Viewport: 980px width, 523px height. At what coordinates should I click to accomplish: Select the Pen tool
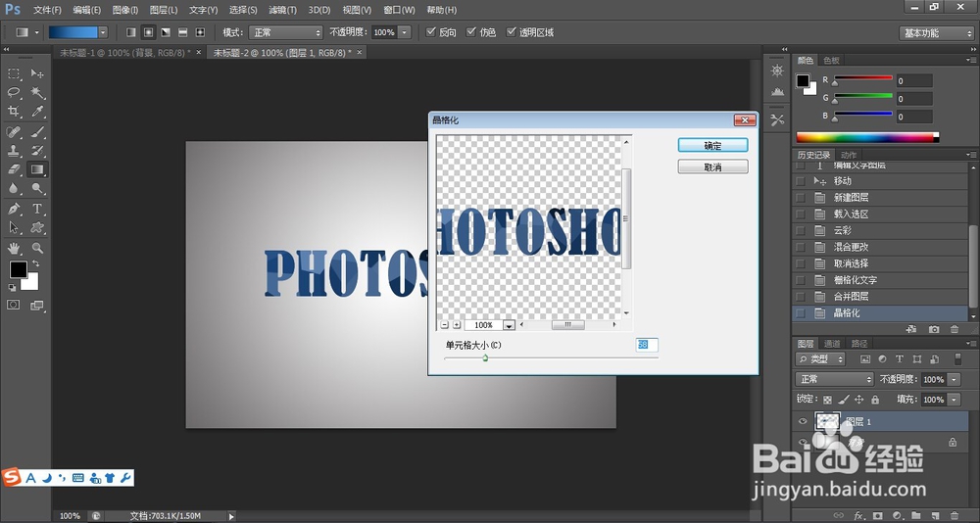click(x=14, y=209)
